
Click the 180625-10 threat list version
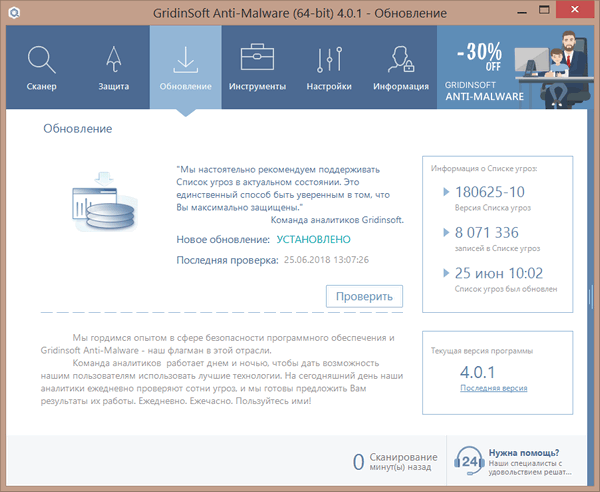[489, 192]
